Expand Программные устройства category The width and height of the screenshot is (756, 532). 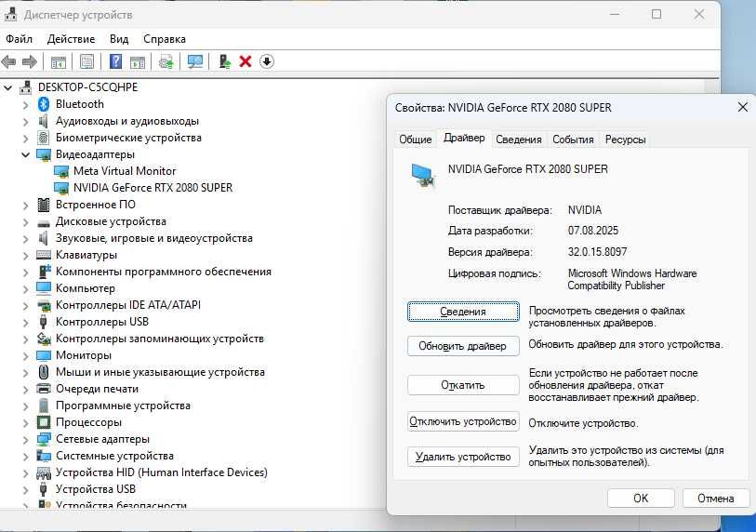point(25,406)
